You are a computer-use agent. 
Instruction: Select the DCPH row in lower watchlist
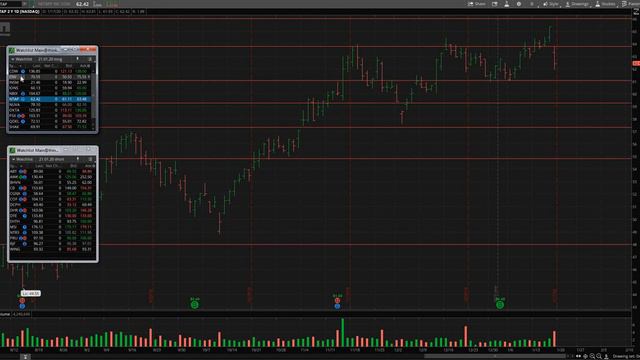tap(52, 204)
